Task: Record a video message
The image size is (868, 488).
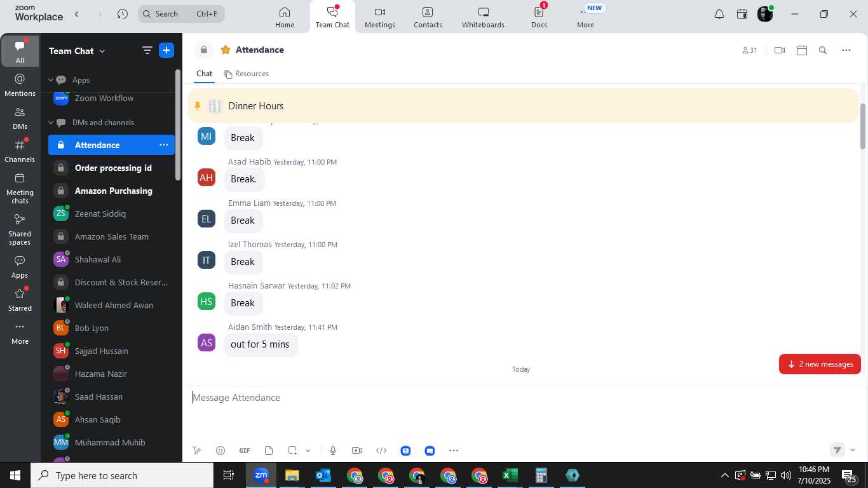Action: pyautogui.click(x=357, y=451)
